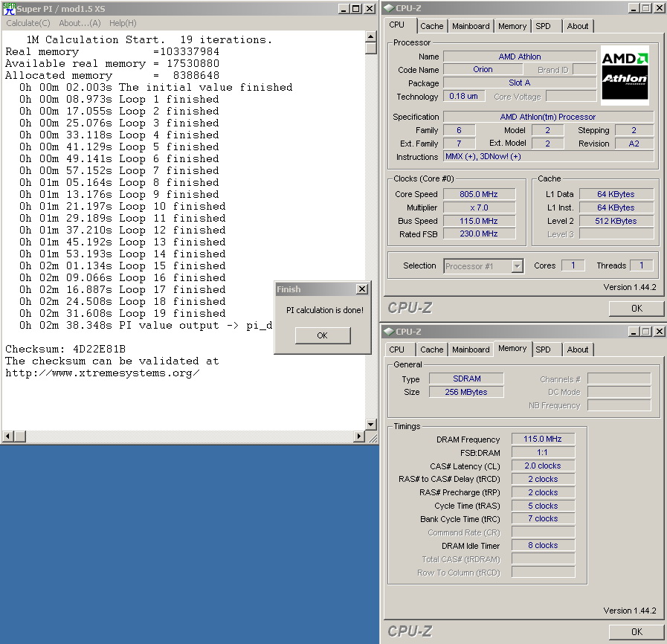
Task: Click the Loop 19 finished line
Action: coord(123,314)
